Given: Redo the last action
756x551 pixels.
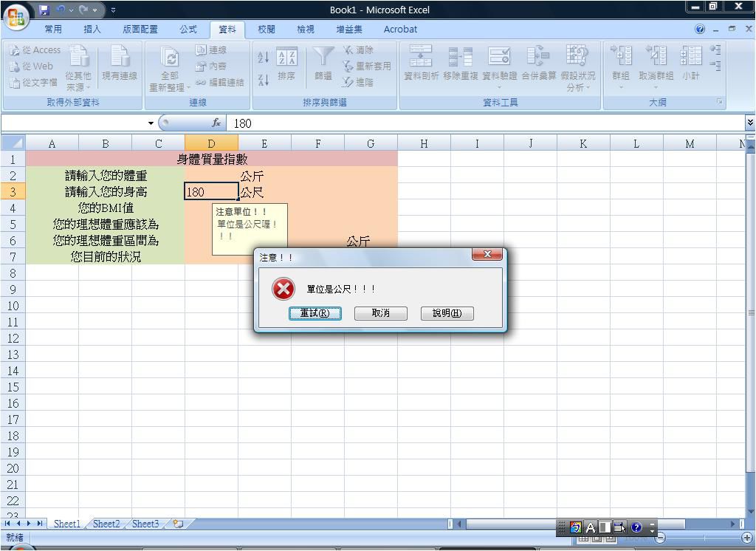Looking at the screenshot, I should point(83,10).
